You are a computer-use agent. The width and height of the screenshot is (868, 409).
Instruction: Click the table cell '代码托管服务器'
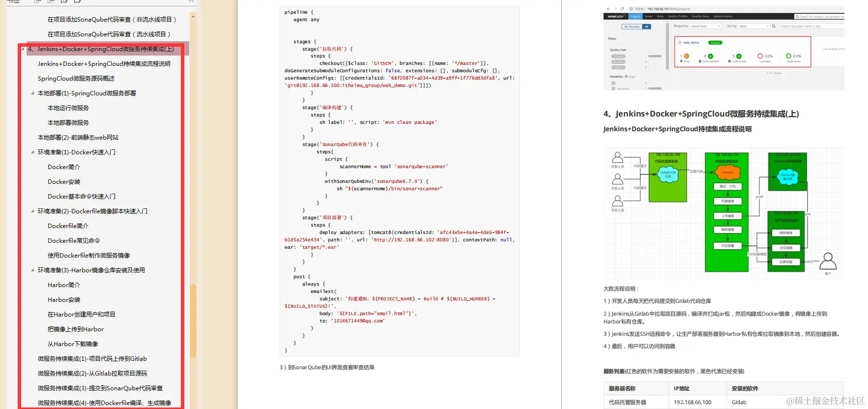(x=628, y=403)
